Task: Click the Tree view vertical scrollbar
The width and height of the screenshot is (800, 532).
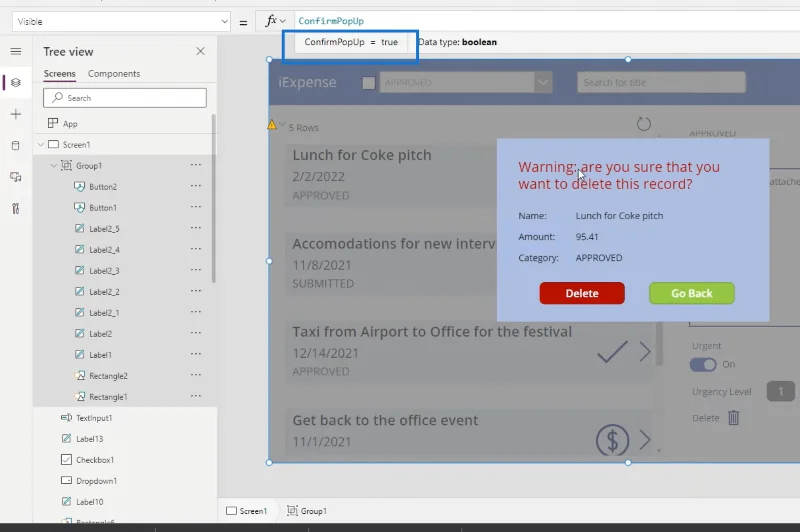Action: [214, 198]
